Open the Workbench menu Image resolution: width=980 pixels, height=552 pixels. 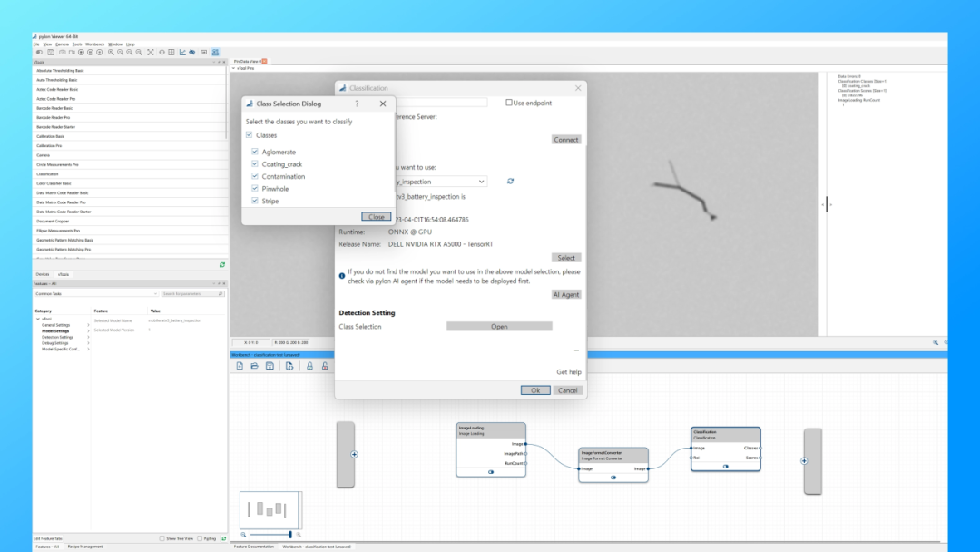(x=95, y=44)
